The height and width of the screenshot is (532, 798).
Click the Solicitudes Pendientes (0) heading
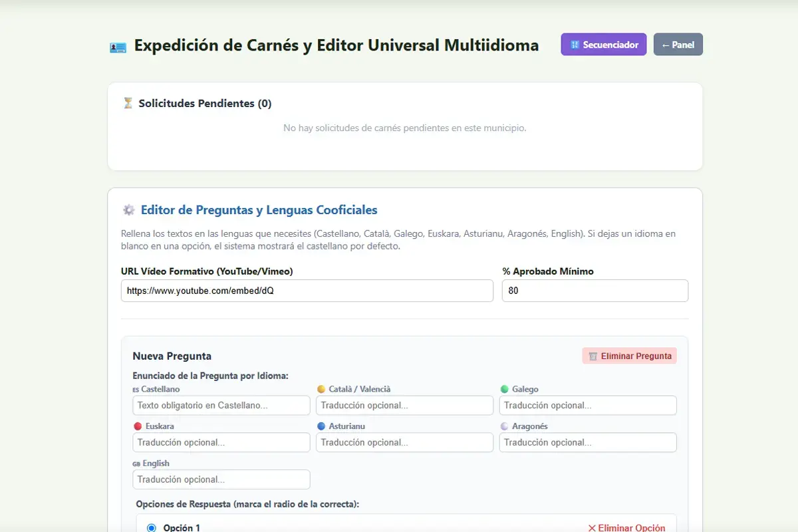click(x=205, y=103)
